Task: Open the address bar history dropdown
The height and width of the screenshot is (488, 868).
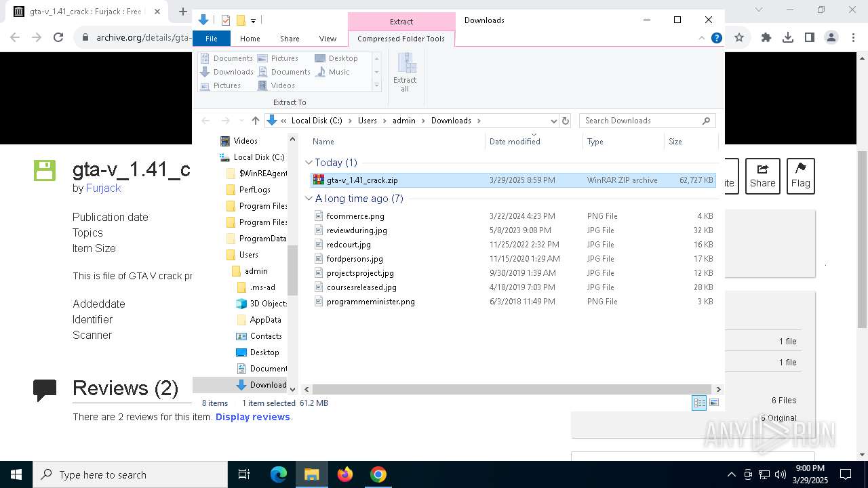Action: (554, 121)
